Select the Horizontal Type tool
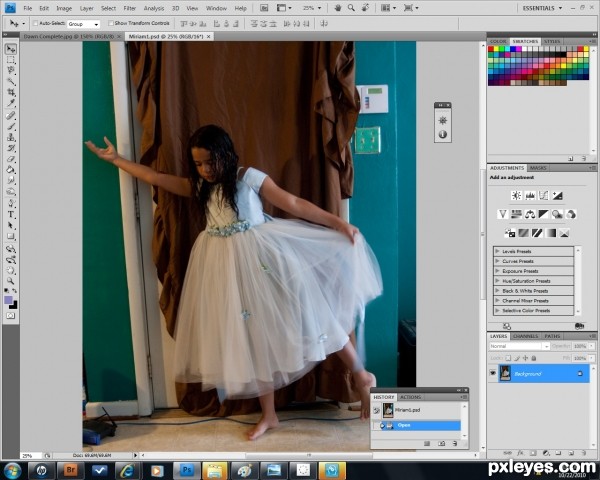600x480 pixels. (x=11, y=214)
